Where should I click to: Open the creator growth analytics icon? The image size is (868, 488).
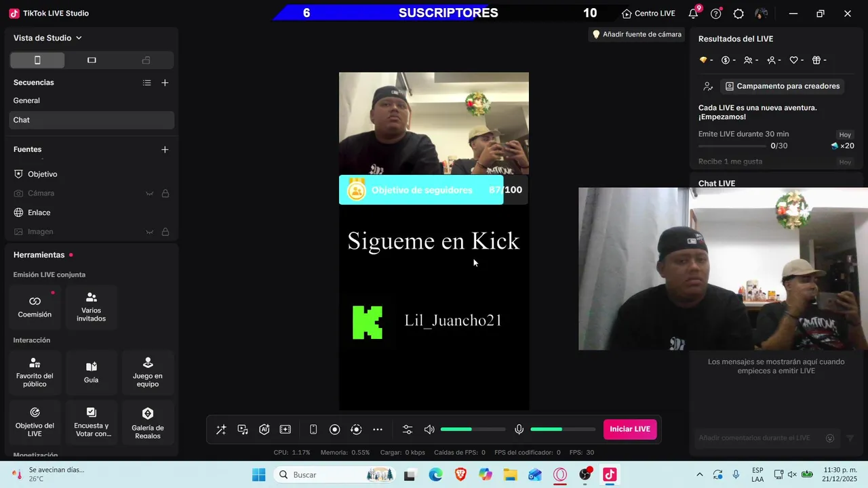pyautogui.click(x=708, y=86)
